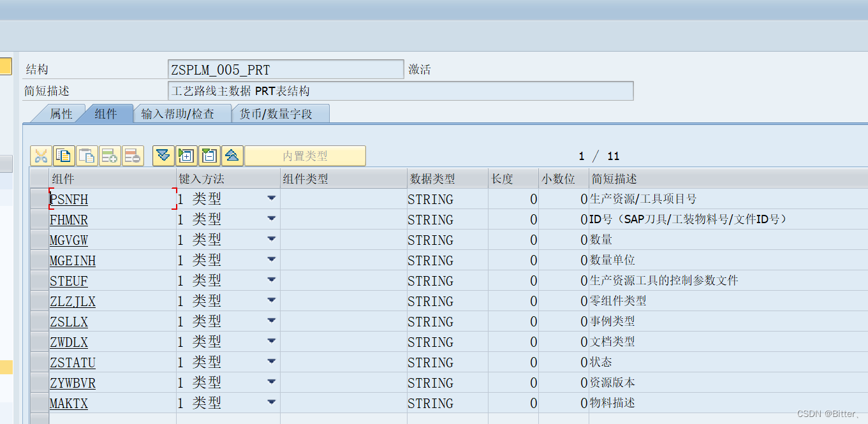Click the row selector beside MGVGW
This screenshot has height=424, width=868.
(39, 239)
